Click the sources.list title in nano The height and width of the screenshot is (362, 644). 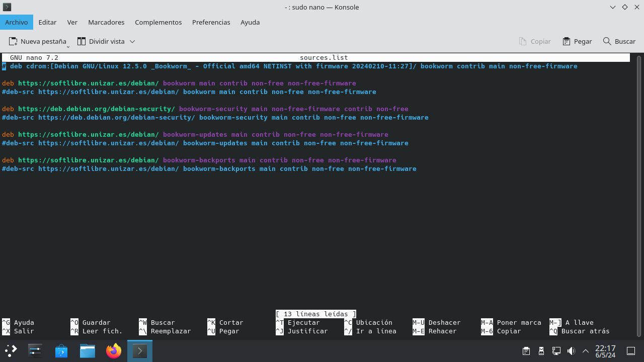324,58
